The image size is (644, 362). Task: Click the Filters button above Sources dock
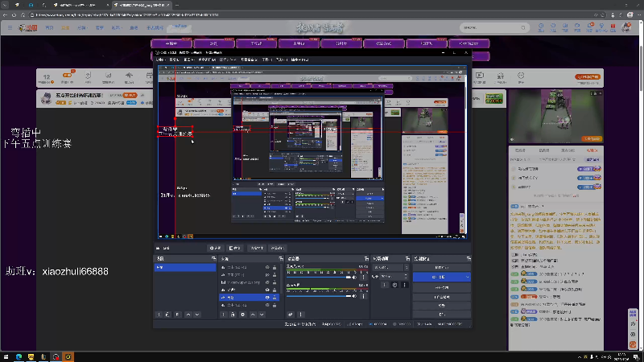tap(236, 249)
